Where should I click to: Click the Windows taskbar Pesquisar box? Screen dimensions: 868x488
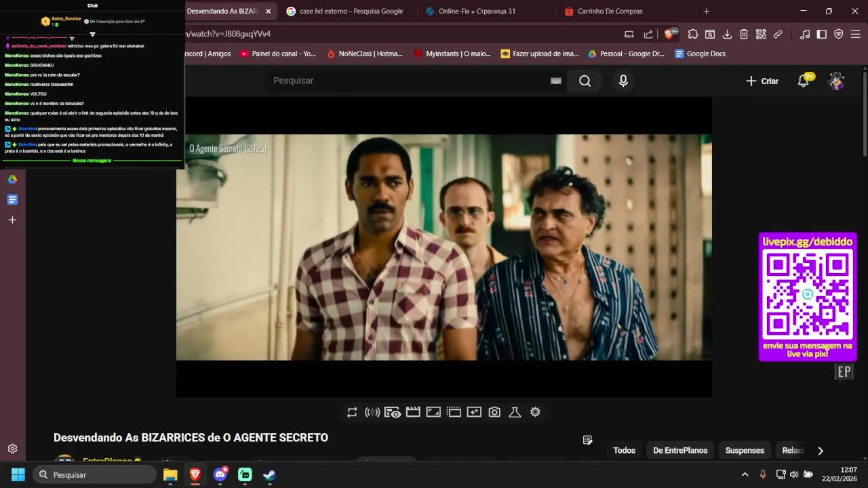pyautogui.click(x=95, y=474)
